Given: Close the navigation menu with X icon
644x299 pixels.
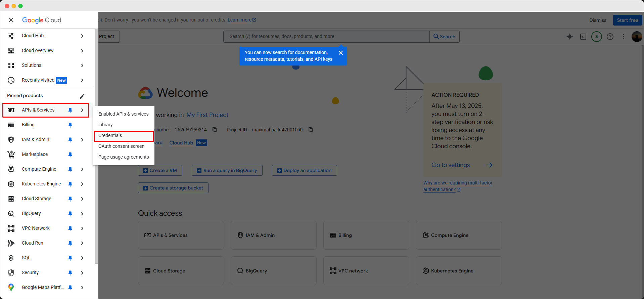Looking at the screenshot, I should [x=11, y=20].
